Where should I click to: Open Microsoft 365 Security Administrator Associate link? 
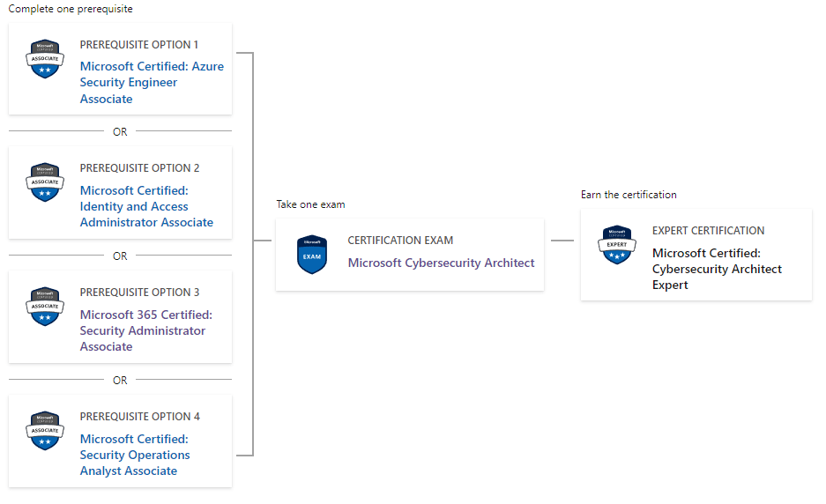click(145, 330)
